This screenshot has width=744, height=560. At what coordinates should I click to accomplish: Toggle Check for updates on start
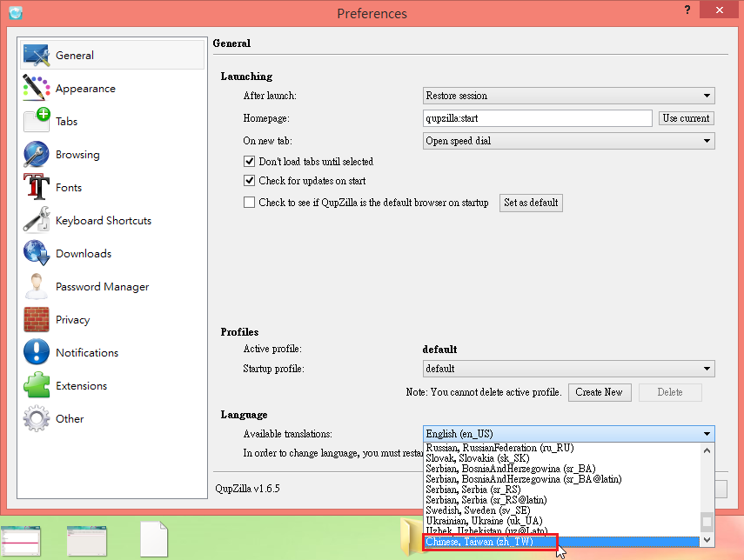point(249,181)
